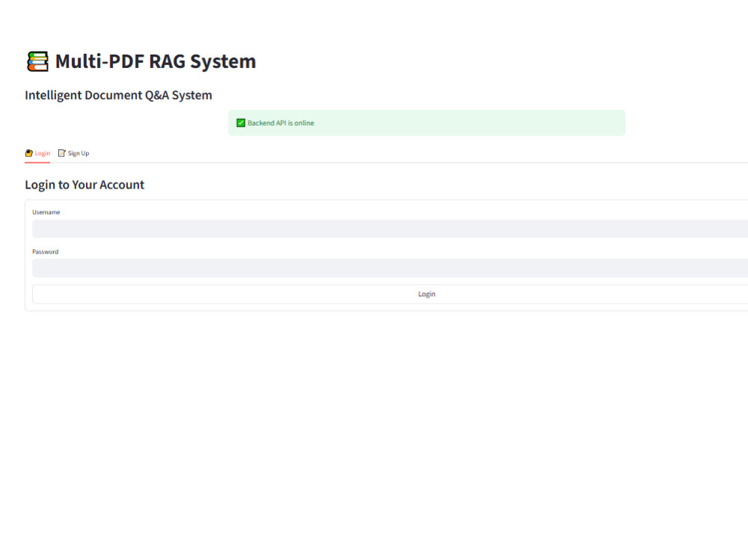This screenshot has width=748, height=560.
Task: Click the Password field label
Action: click(46, 252)
